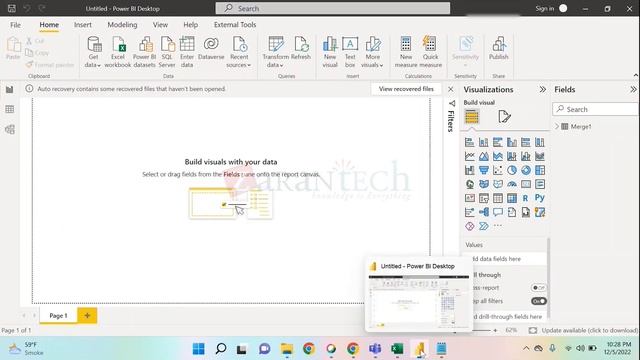Choose the Donut chart visual
The width and height of the screenshot is (640, 360).
526,170
